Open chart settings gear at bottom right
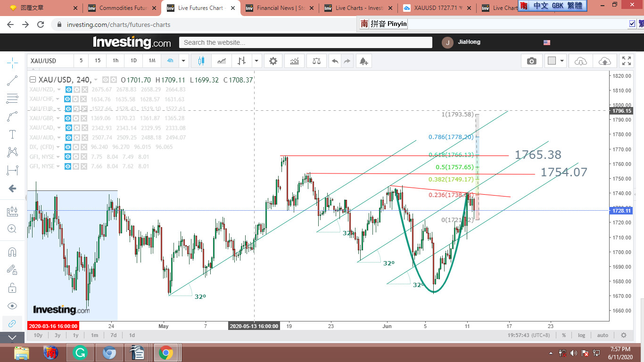 [x=624, y=335]
